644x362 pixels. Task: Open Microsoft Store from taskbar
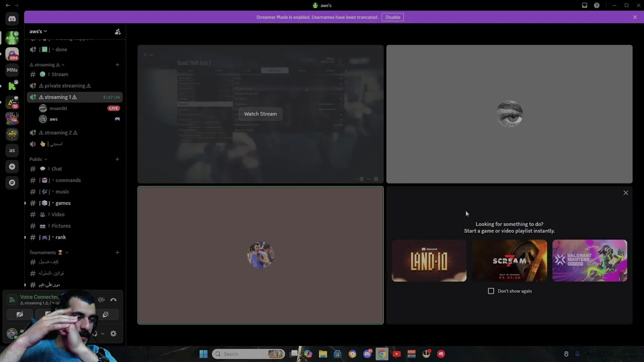[338, 354]
